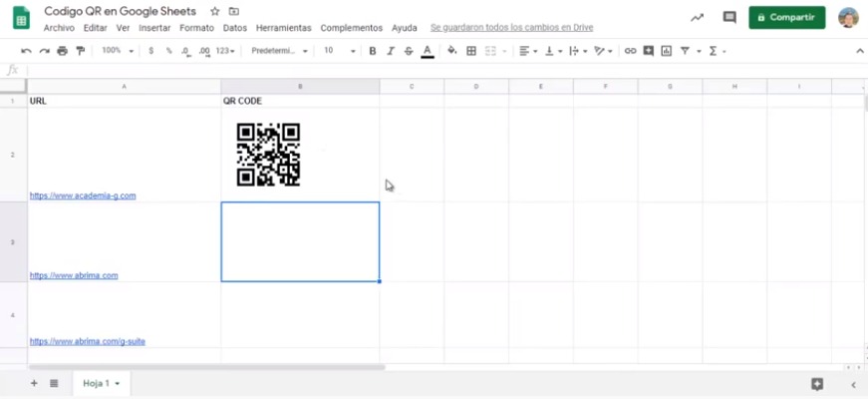Toggle italic formatting

pos(391,51)
